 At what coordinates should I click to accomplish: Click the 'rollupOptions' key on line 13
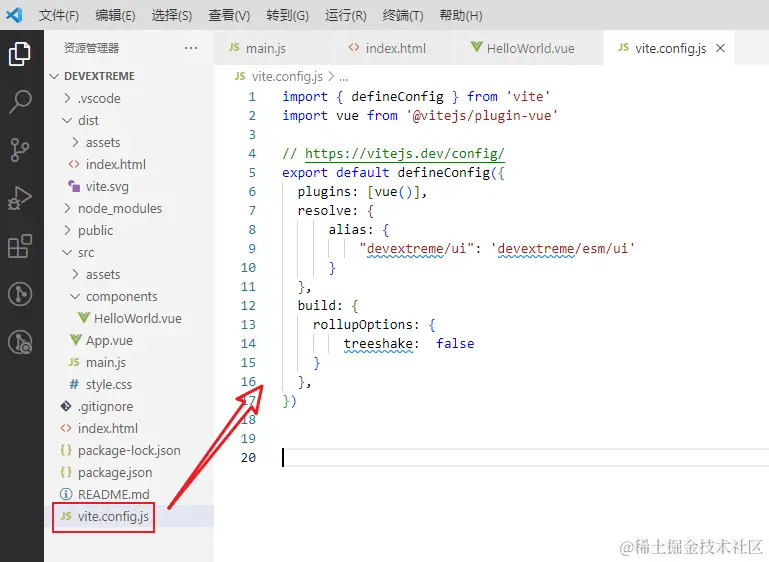(363, 325)
